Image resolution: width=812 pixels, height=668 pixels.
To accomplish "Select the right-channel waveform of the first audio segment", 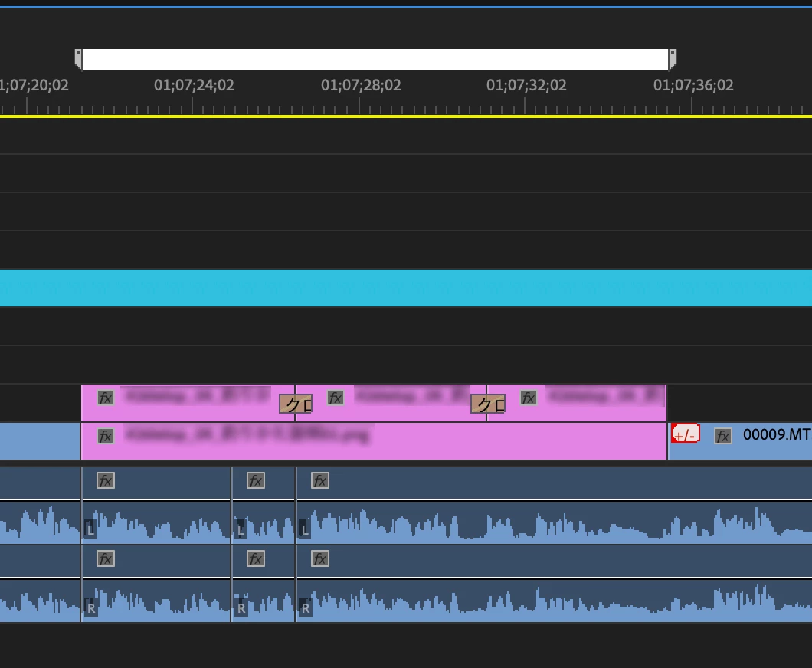I will tap(156, 600).
